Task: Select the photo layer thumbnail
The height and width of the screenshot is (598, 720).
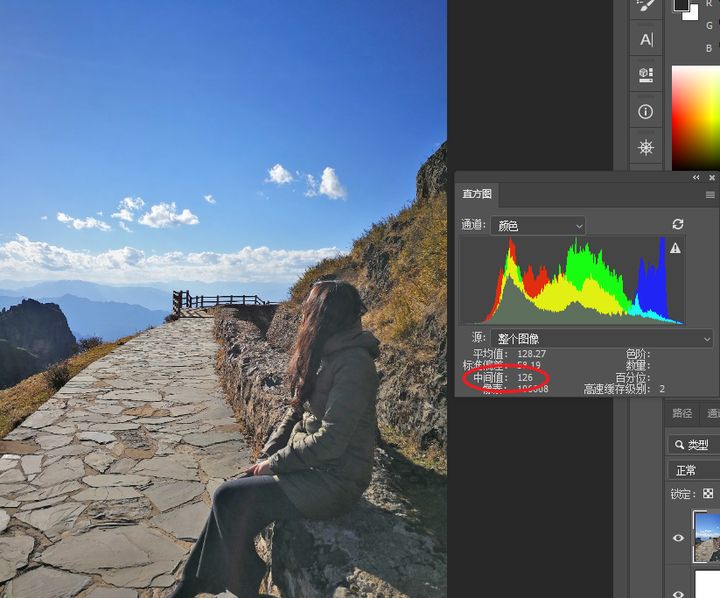Action: (707, 537)
